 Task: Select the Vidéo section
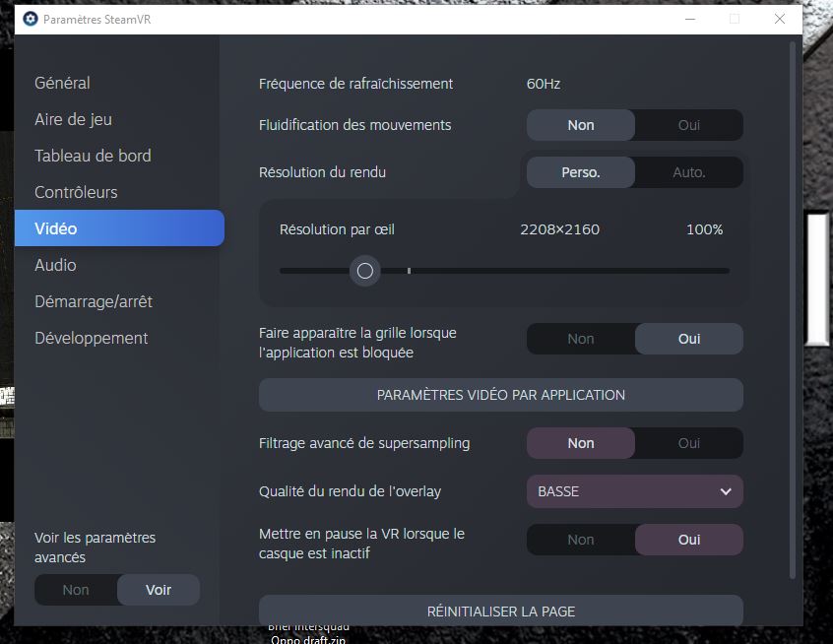tap(119, 227)
